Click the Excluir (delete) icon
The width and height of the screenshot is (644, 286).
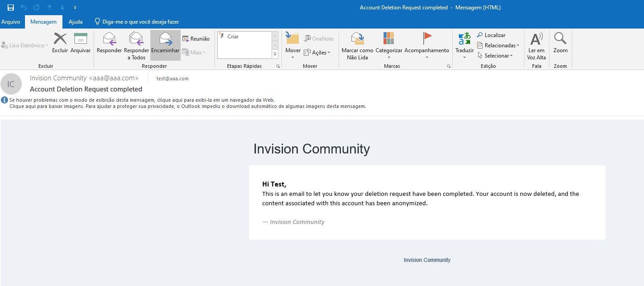60,39
